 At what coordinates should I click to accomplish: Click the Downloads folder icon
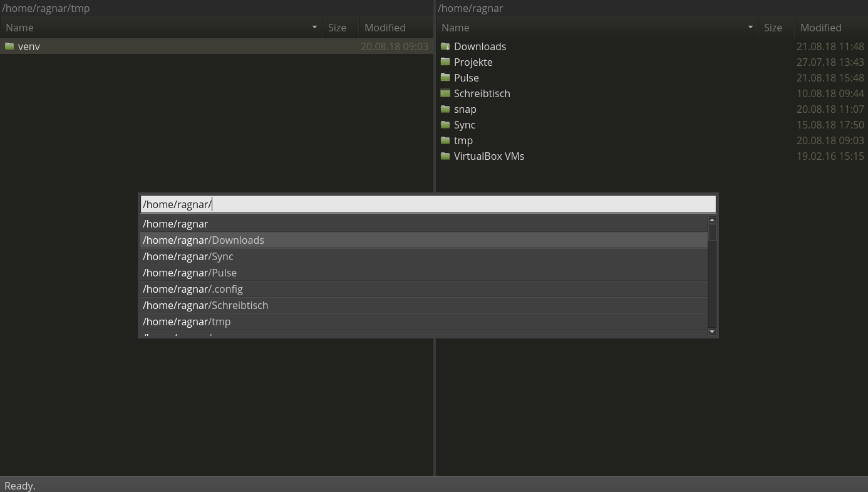pos(445,46)
